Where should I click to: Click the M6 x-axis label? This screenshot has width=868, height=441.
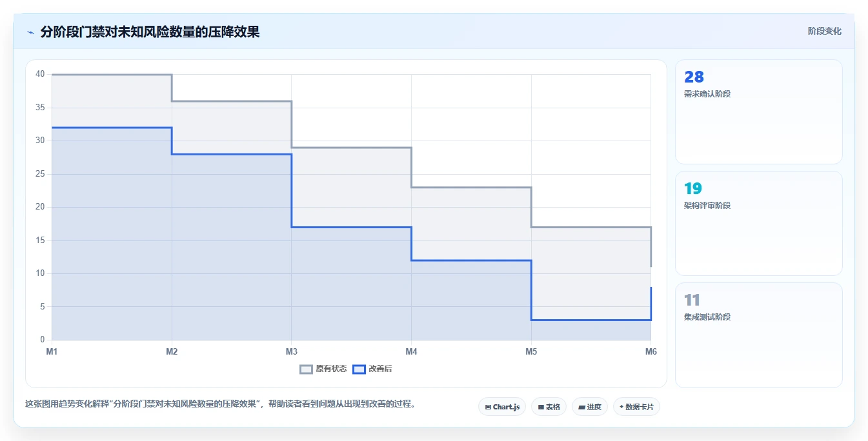(x=651, y=351)
